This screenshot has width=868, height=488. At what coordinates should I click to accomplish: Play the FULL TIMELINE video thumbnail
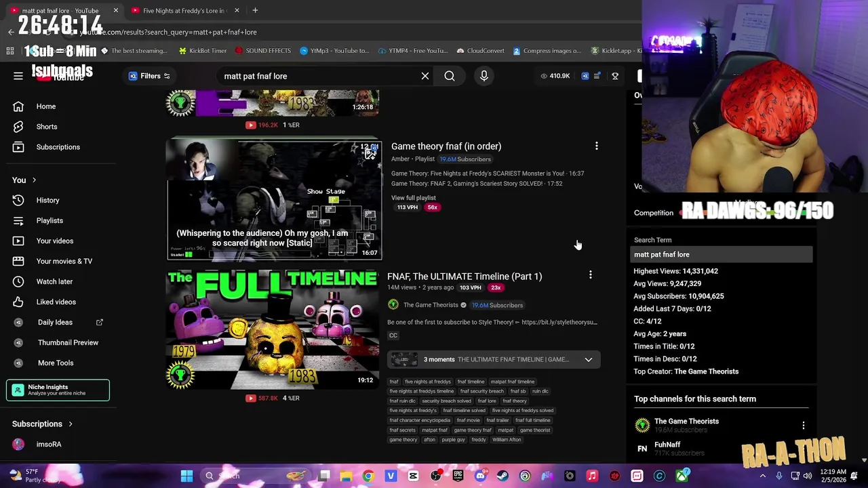tap(273, 329)
